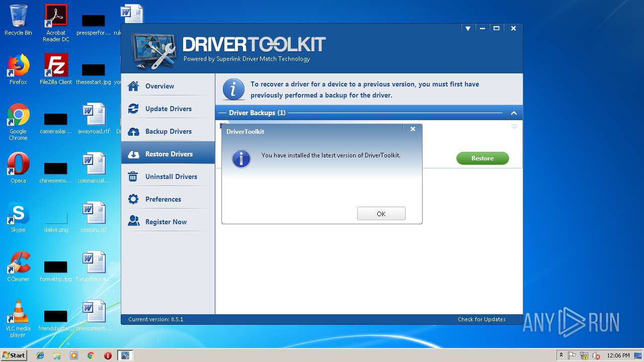This screenshot has width=644, height=362.
Task: Open the volume tray icon
Action: 596,355
